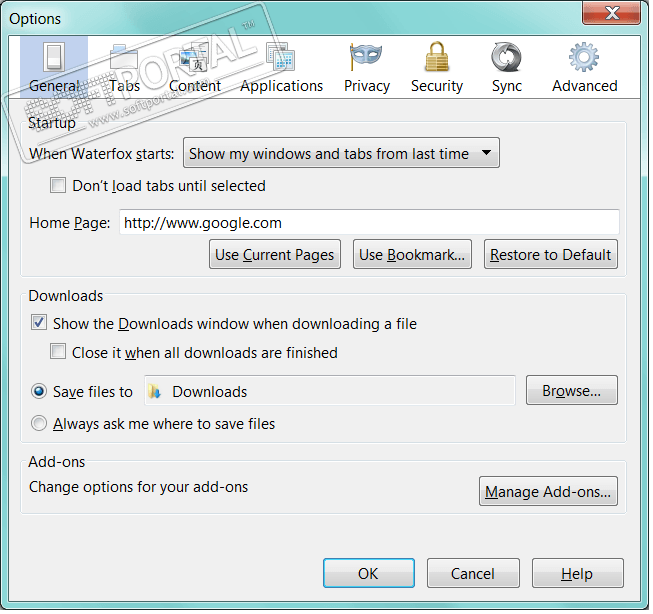The width and height of the screenshot is (653, 614).
Task: Click the "Home Page:" label
Action: coord(70,225)
